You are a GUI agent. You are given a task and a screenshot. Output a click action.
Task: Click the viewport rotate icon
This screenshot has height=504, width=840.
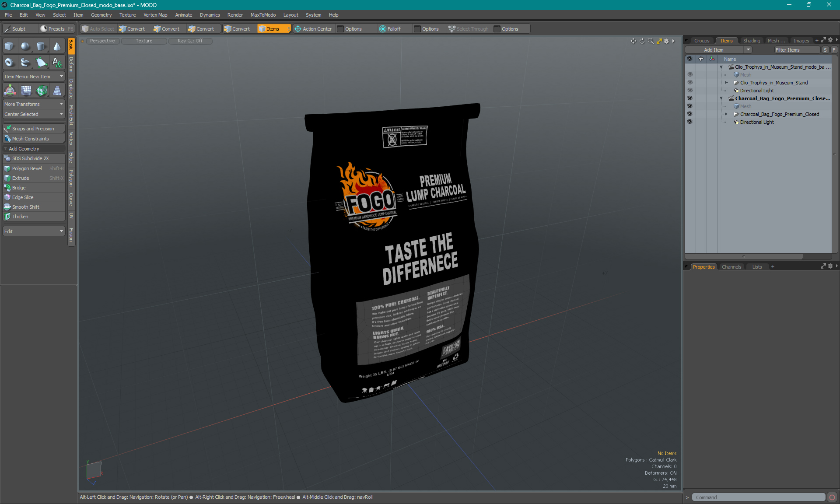pyautogui.click(x=642, y=41)
